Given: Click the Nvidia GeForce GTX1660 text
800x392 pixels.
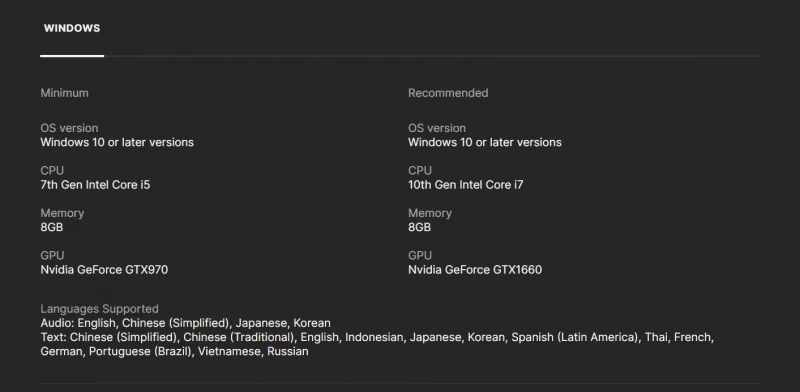Looking at the screenshot, I should [x=475, y=270].
